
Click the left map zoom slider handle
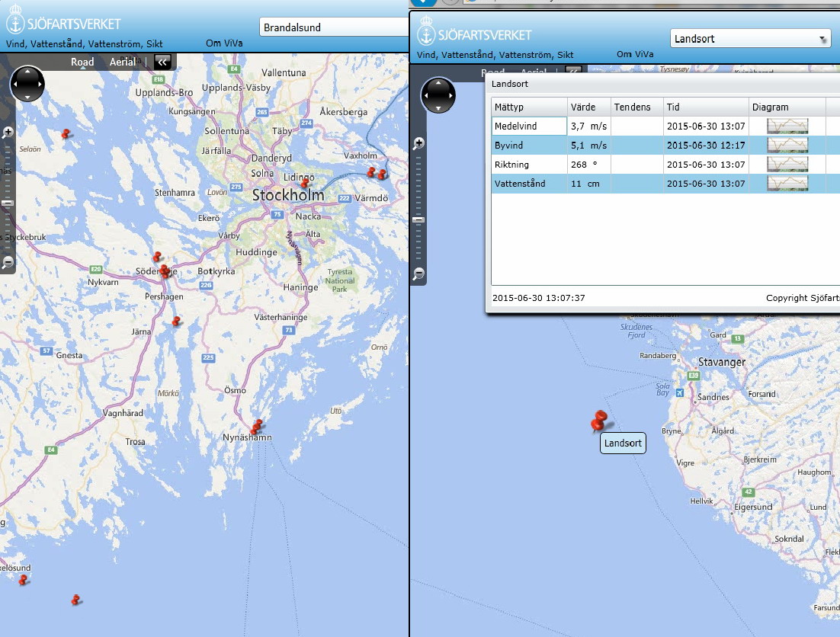8,203
